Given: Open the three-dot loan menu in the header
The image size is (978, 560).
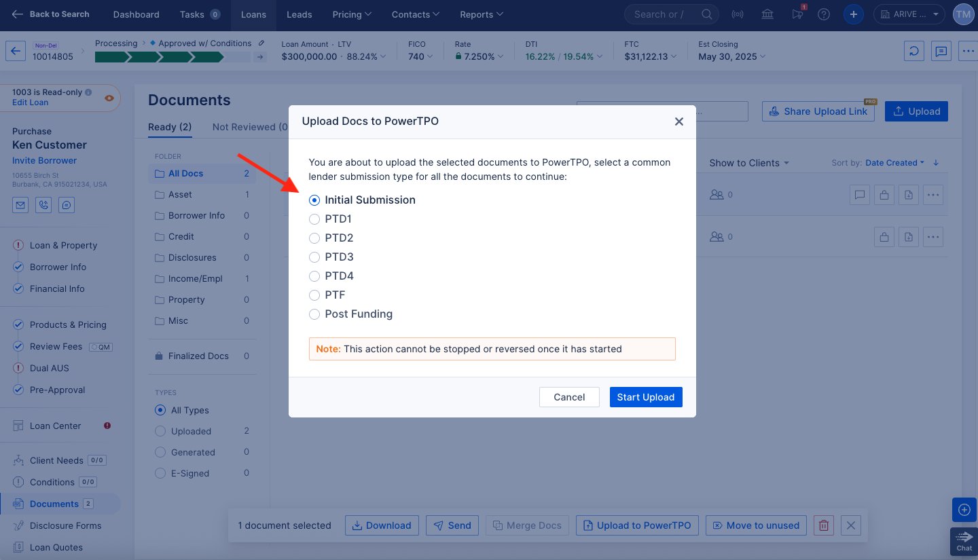Looking at the screenshot, I should pos(968,51).
